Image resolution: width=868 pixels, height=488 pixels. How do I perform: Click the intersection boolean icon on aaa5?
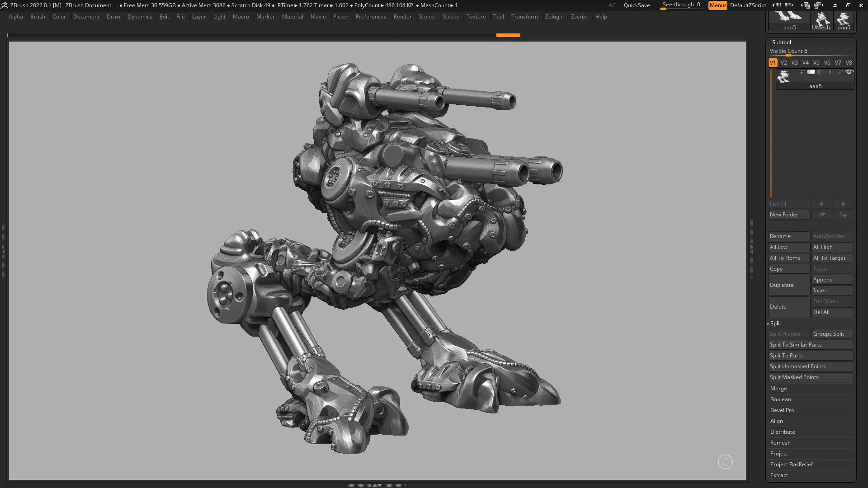830,72
